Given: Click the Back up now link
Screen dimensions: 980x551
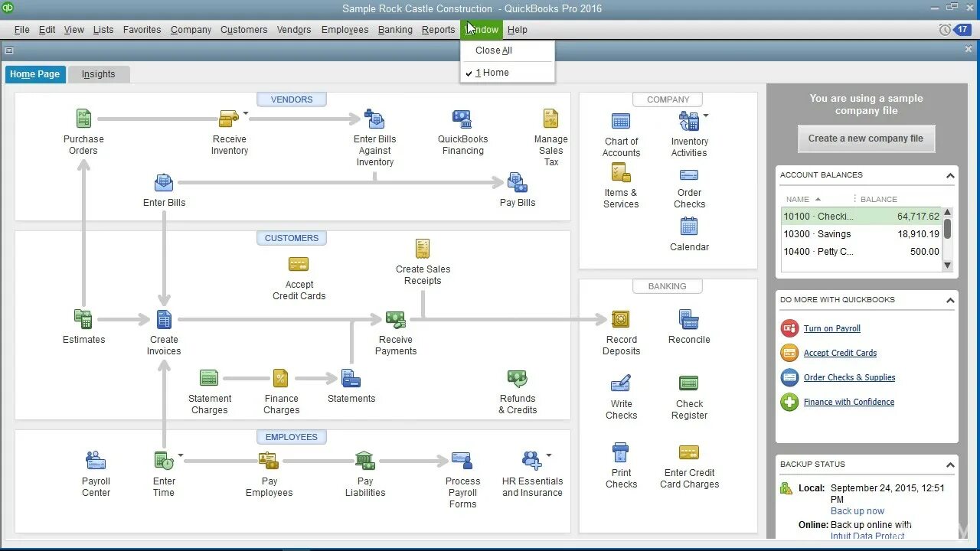Looking at the screenshot, I should pyautogui.click(x=857, y=511).
